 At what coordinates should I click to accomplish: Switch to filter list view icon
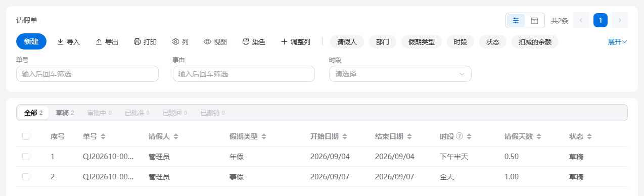point(516,20)
